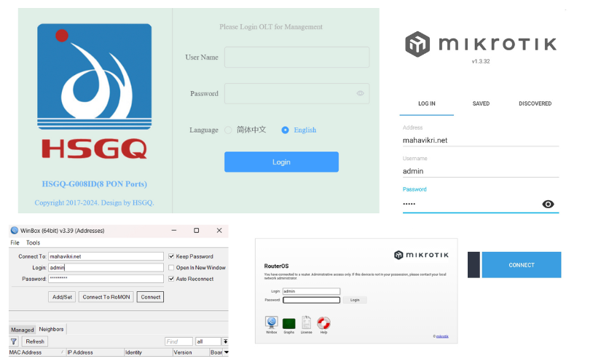This screenshot has height=364, width=601.
Task: Show password using HSGQ eye icon
Action: 360,93
